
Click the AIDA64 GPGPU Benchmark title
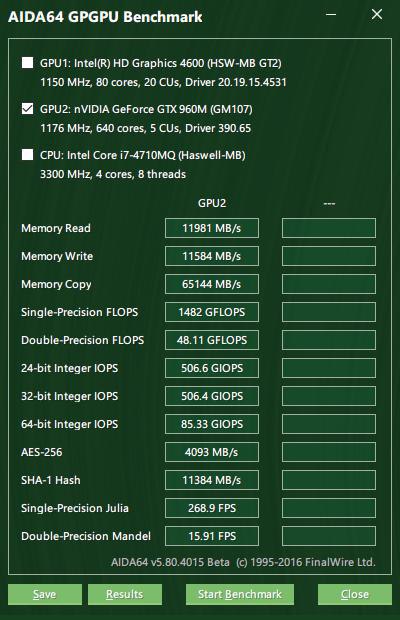[105, 17]
